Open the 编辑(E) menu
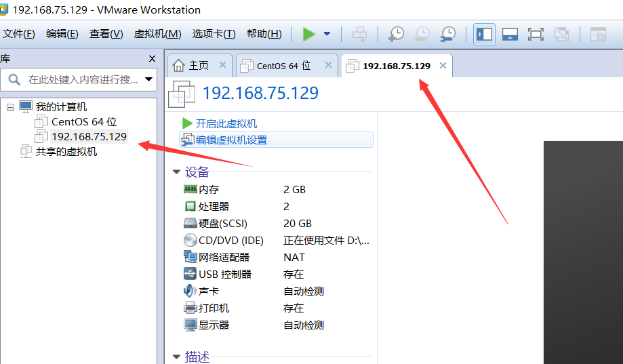Viewport: 623px width, 364px height. pyautogui.click(x=62, y=34)
